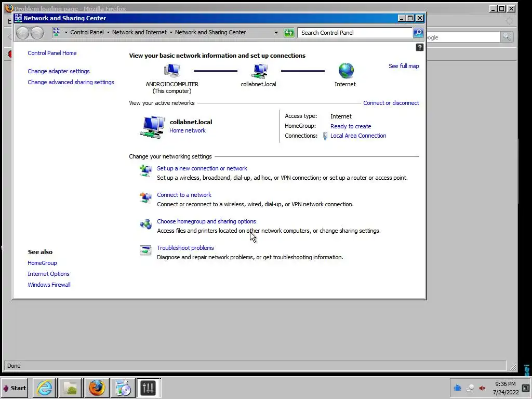Screen dimensions: 532x399
Task: Open Internet Options under See also
Action: [48, 274]
